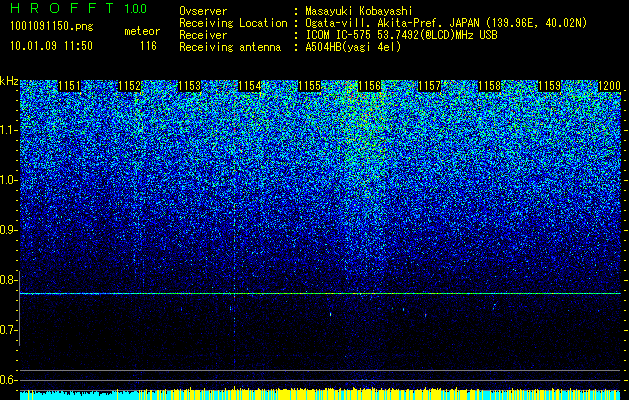The width and height of the screenshot is (629, 400).
Task: Click the date stamp 10.01.09 11:50
Action: coord(51,46)
